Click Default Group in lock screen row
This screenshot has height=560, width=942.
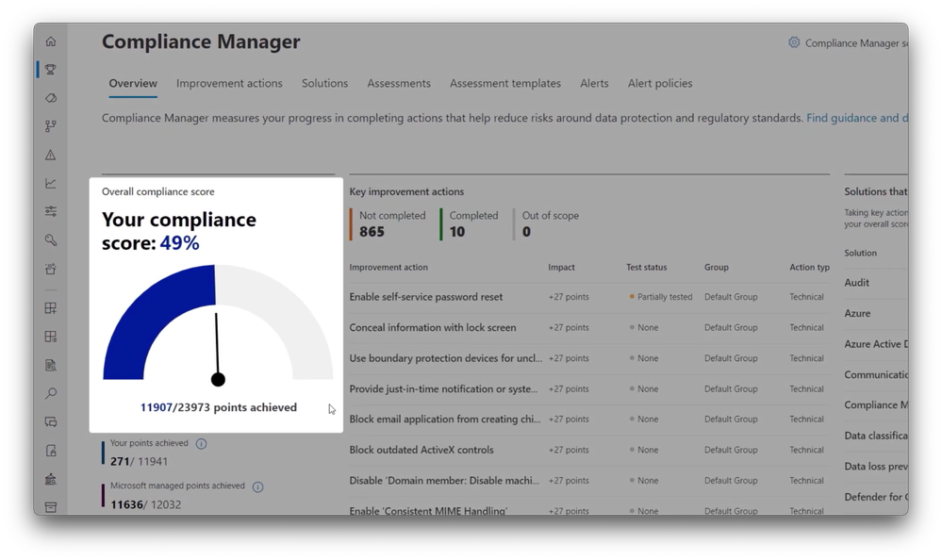[x=731, y=327]
